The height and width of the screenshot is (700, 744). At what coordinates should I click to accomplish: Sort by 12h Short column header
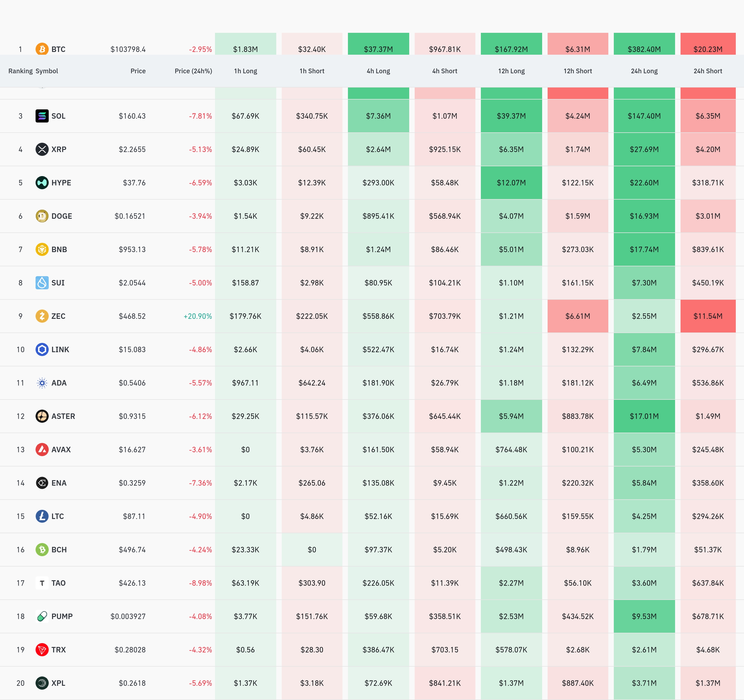pos(577,71)
